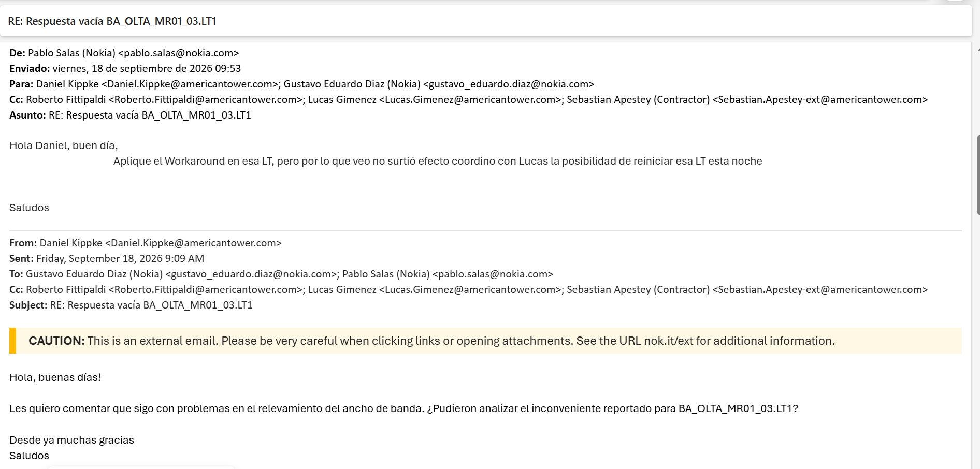This screenshot has height=469, width=980.
Task: Click Lucas.Gimenez address in the first Cc line
Action: (471, 99)
